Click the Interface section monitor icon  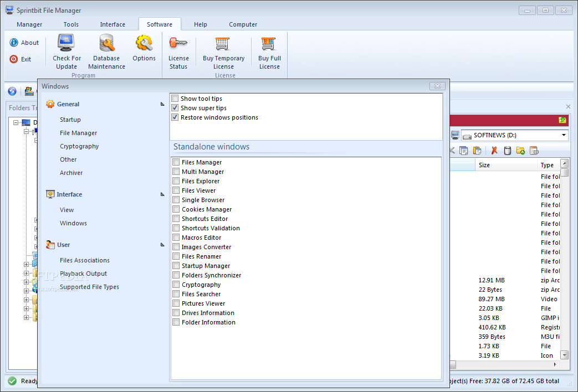50,194
